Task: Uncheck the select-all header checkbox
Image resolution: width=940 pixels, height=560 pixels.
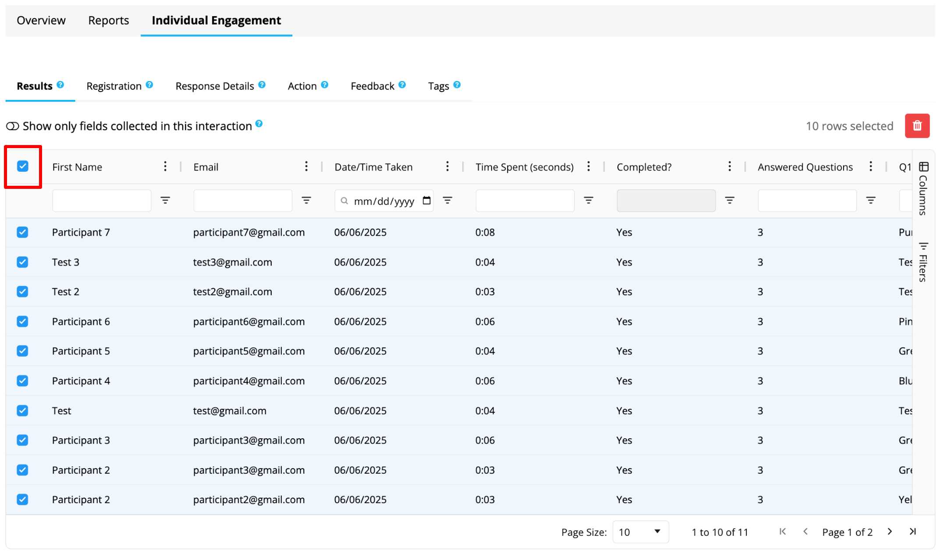Action: [x=23, y=167]
